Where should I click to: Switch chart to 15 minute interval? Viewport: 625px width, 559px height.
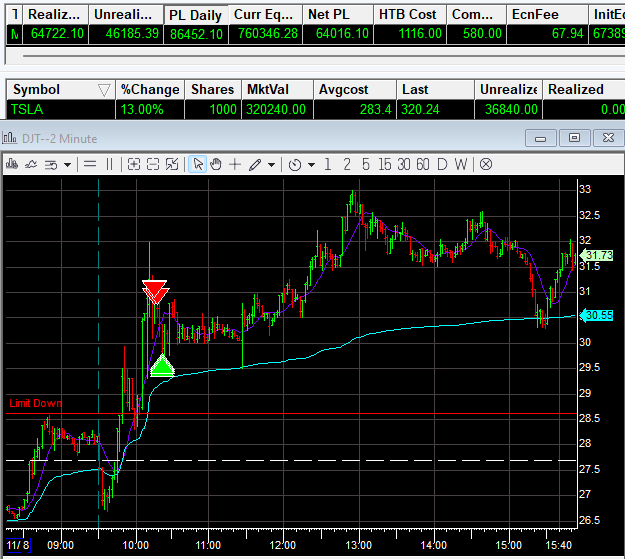coord(385,164)
